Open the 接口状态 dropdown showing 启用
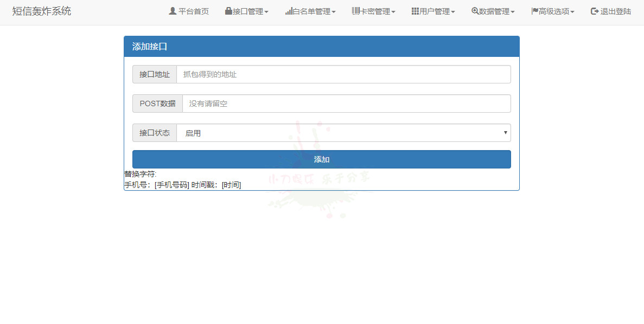This screenshot has width=644, height=324. pos(343,133)
